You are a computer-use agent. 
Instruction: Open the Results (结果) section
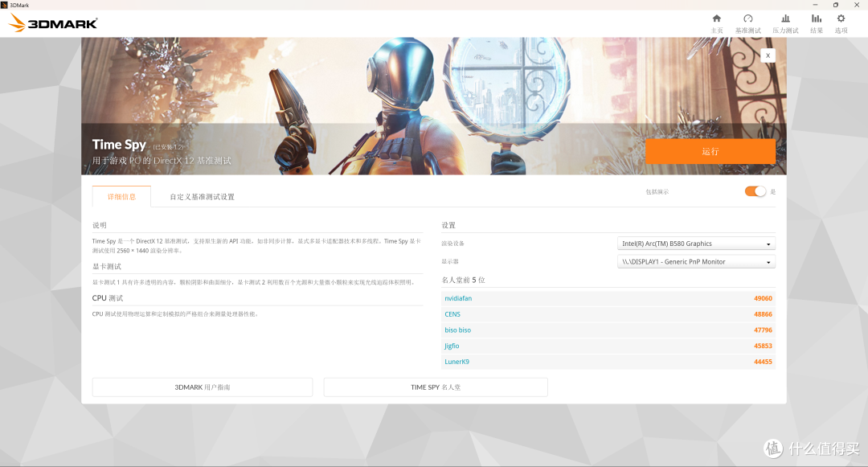pos(817,24)
